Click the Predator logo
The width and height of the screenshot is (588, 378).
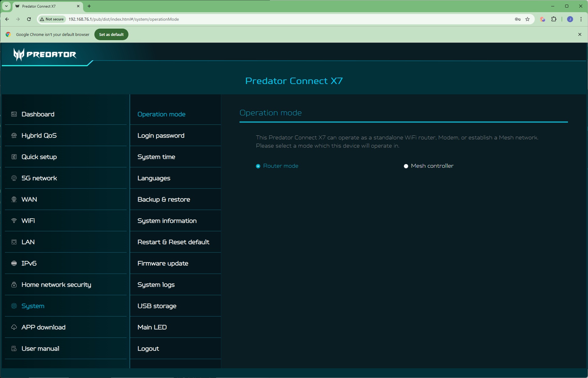[x=45, y=54]
